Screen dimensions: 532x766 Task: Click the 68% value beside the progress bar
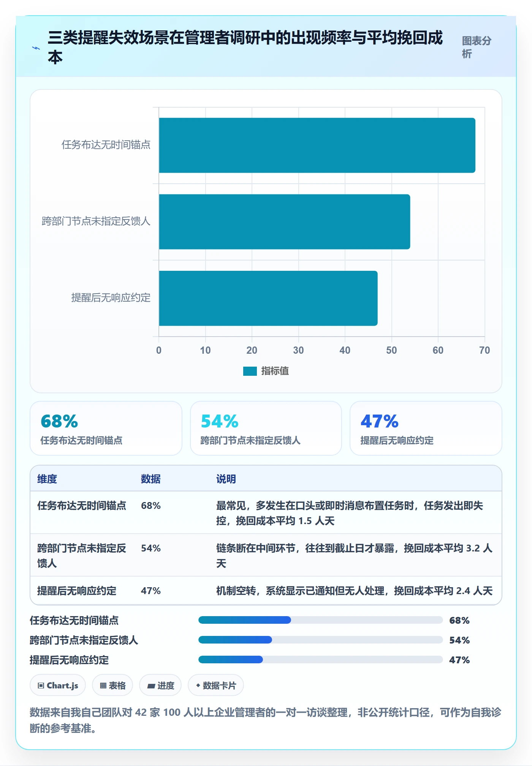[x=459, y=620]
